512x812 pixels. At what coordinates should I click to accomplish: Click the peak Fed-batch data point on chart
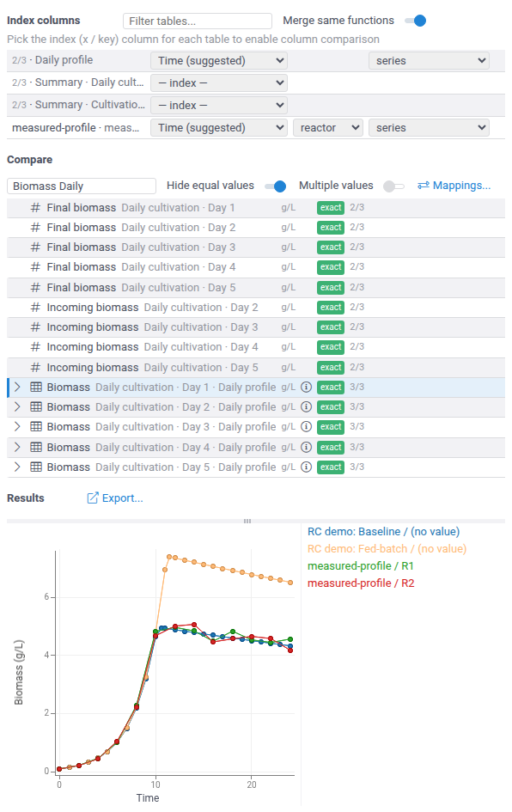point(169,557)
